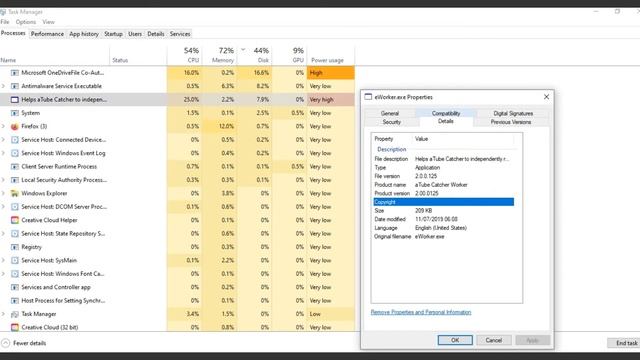Close the eWorker.exe Properties dialog

coord(546,97)
